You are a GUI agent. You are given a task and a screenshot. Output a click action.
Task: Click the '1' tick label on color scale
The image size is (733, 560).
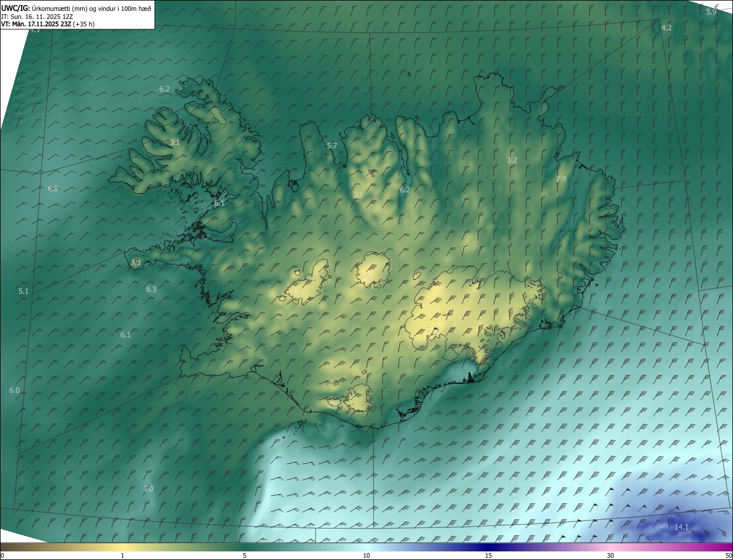tap(123, 555)
